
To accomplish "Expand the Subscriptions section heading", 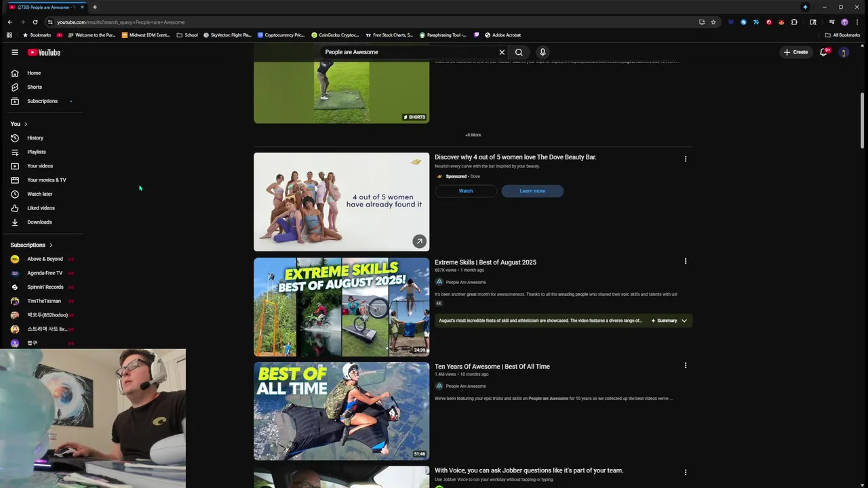I will click(x=31, y=245).
